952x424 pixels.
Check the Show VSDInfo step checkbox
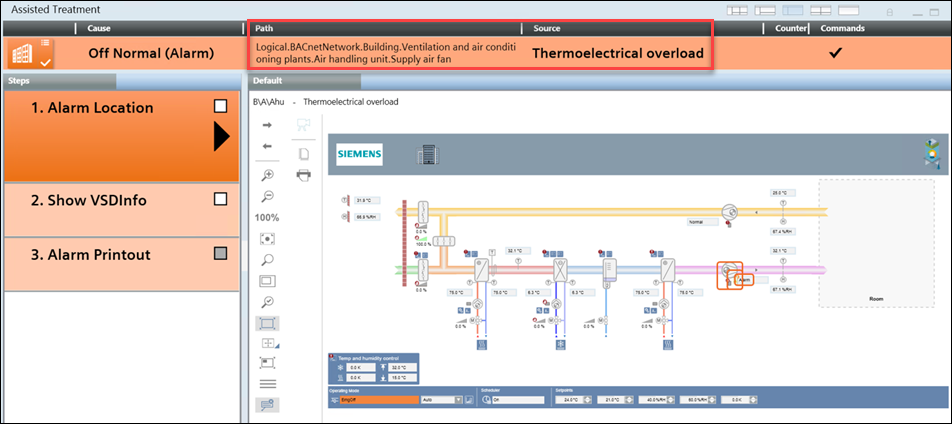(221, 199)
